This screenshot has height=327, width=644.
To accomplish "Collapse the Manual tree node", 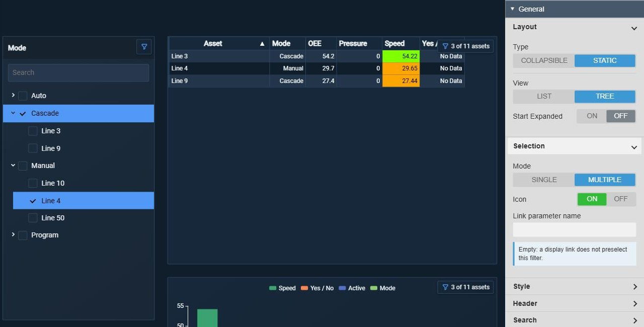I will point(13,165).
